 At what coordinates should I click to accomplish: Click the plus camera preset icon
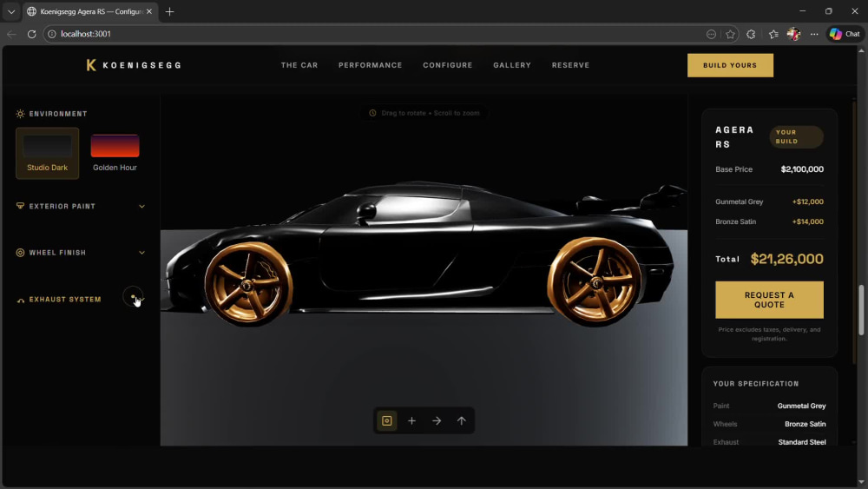(411, 421)
